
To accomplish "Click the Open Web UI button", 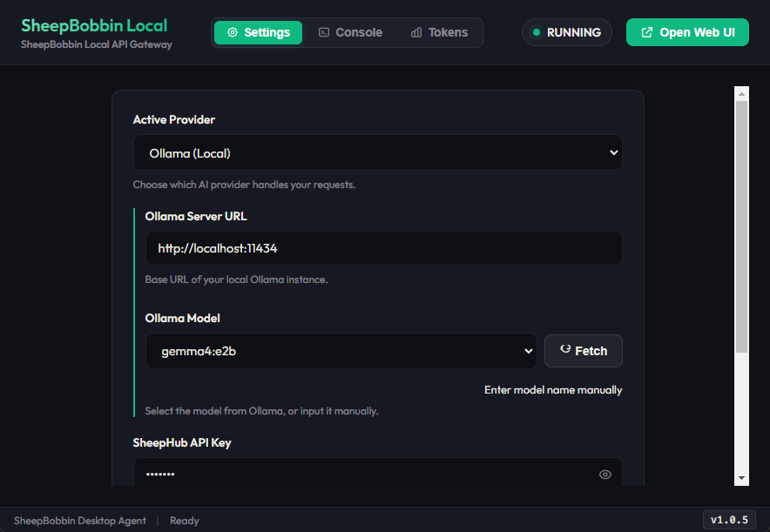I will (x=687, y=32).
